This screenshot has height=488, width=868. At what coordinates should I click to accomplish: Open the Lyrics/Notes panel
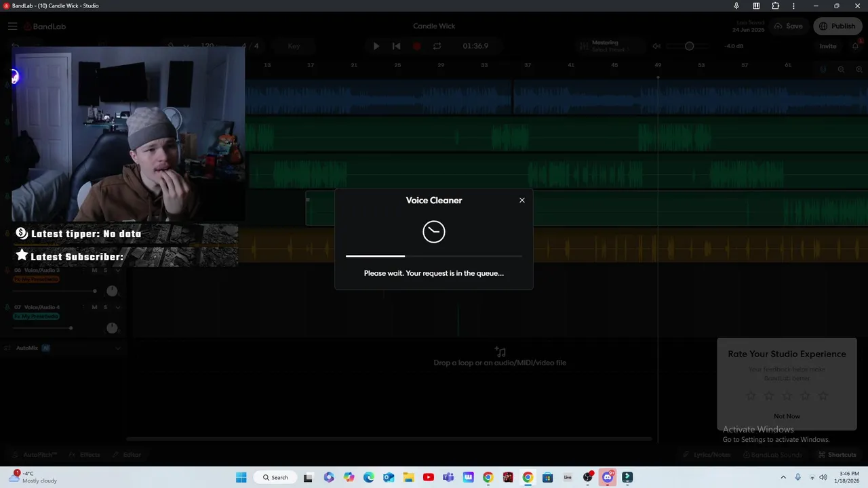pyautogui.click(x=707, y=455)
